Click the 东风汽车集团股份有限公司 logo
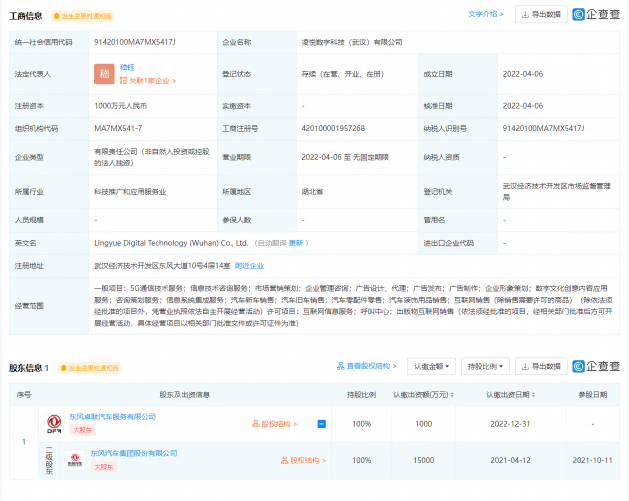This screenshot has width=629, height=501. (75, 460)
